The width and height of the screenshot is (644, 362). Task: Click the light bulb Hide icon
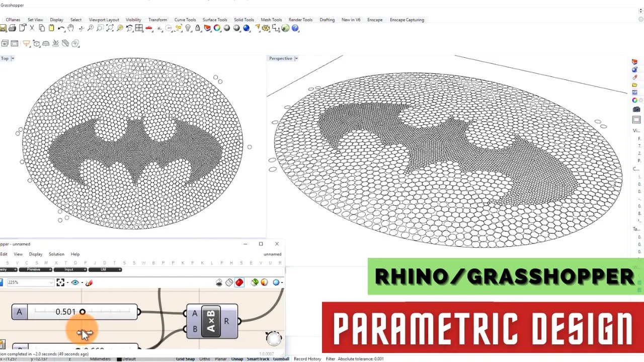point(188,28)
